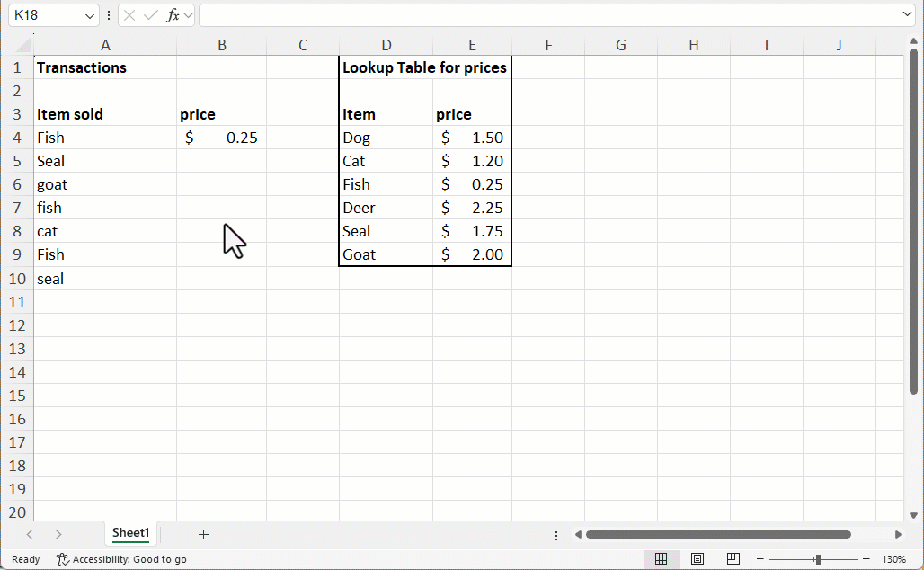Screen dimensions: 924x570
Task: Add a new sheet with the plus icon
Action: [203, 534]
